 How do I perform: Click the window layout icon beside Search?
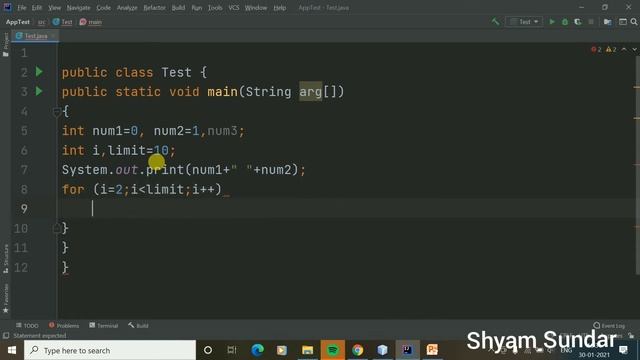622,22
